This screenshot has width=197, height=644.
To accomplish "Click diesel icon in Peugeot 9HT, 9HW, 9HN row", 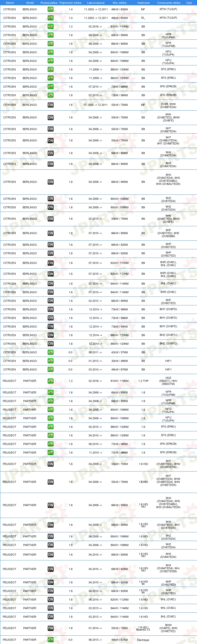I will pos(50,482).
